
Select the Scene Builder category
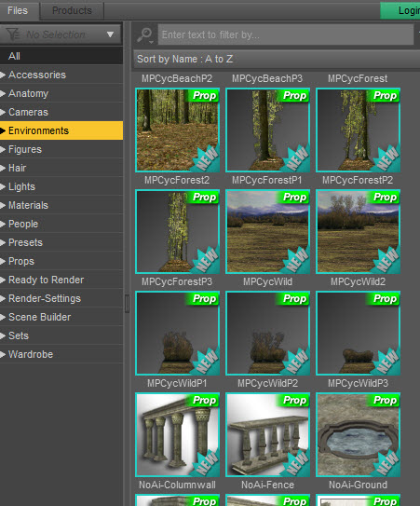pos(61,317)
